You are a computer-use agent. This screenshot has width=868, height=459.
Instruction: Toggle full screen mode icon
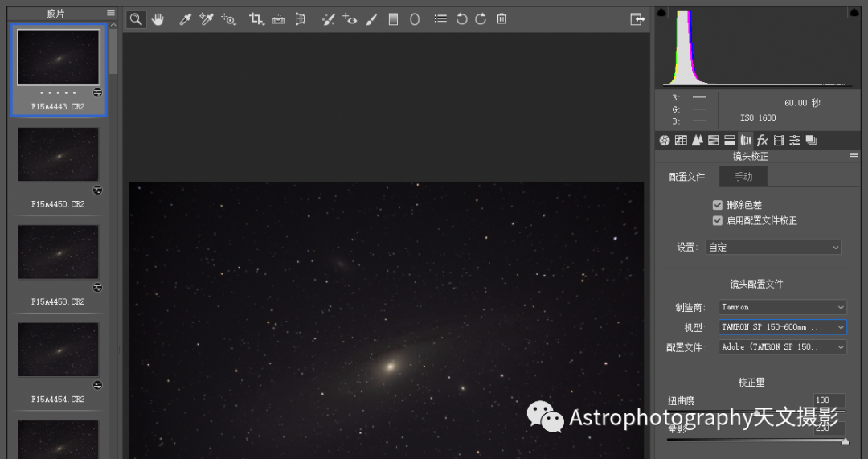[x=637, y=19]
